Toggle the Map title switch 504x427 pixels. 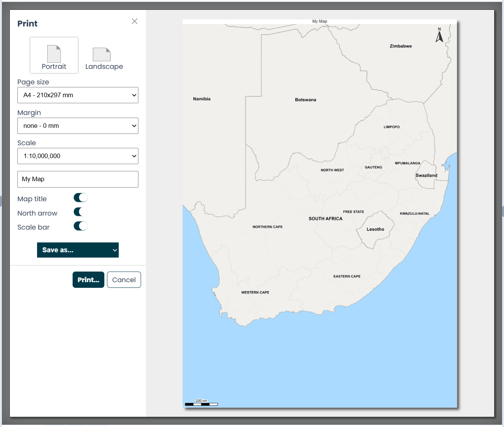tap(81, 197)
